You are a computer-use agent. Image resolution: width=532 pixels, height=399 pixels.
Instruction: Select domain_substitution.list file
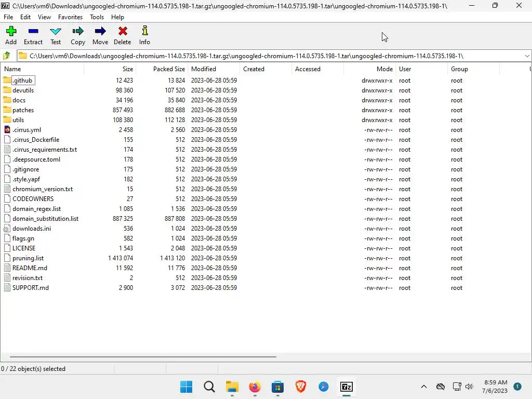coord(46,219)
